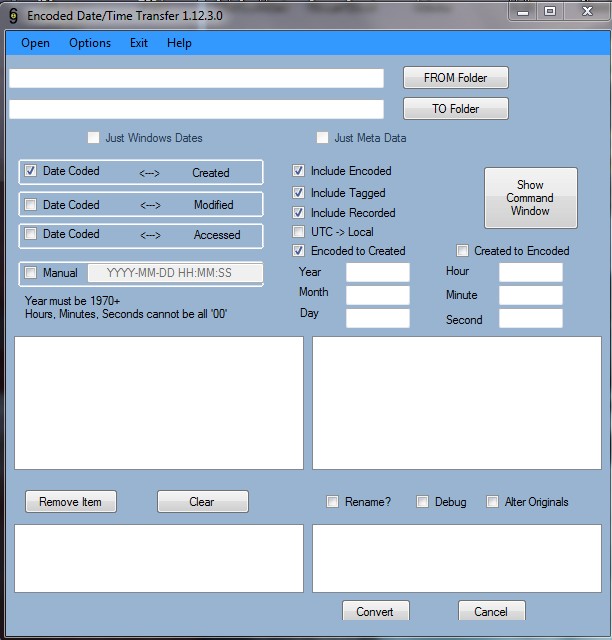Check Date Coded to Modified checkbox
Screen dimensions: 612x640
(x=31, y=204)
